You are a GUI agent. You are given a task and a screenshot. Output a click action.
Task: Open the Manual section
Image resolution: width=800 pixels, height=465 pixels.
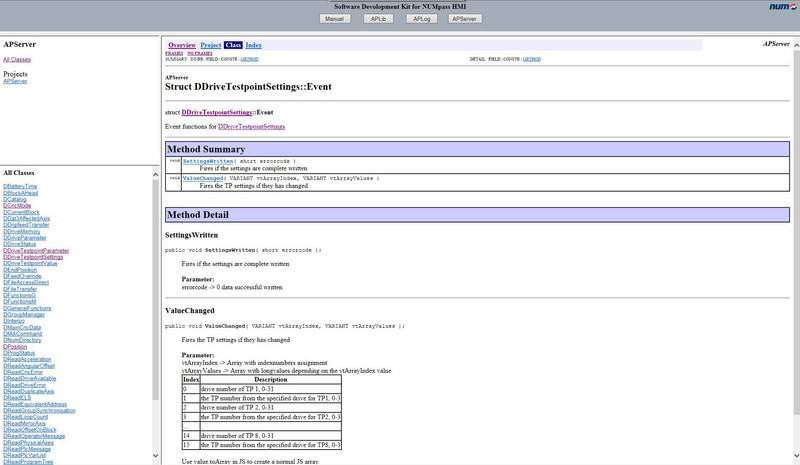pyautogui.click(x=335, y=19)
